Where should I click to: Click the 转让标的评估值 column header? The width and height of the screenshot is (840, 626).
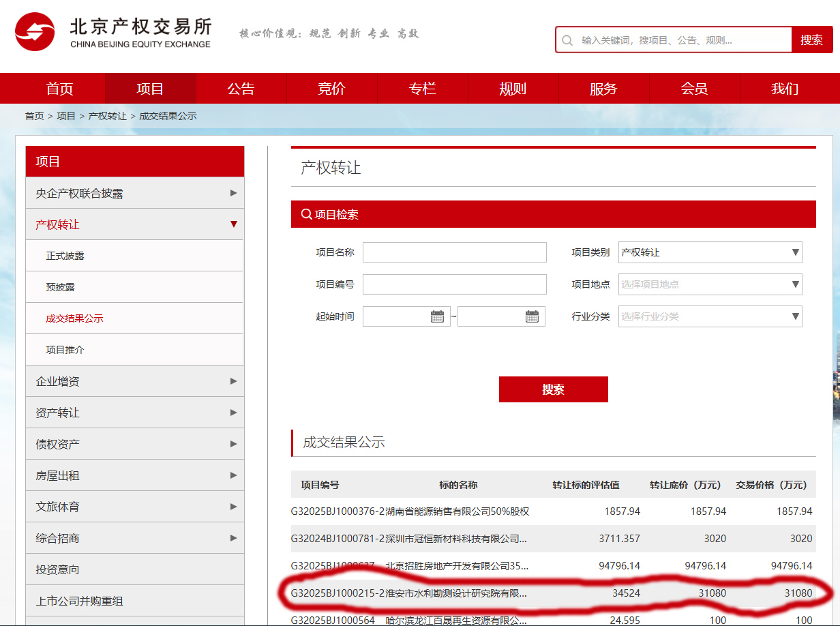pos(586,485)
